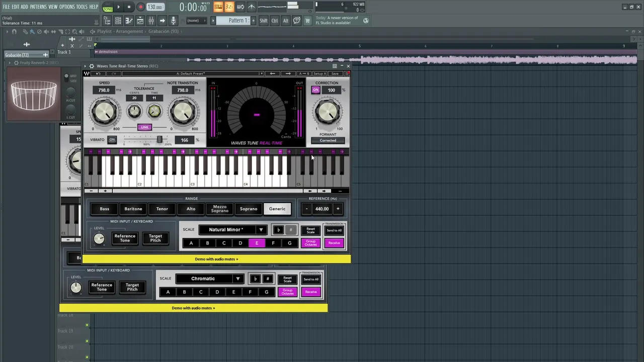644x362 pixels.
Task: Toggle the LINK button between knobs
Action: [x=145, y=127]
